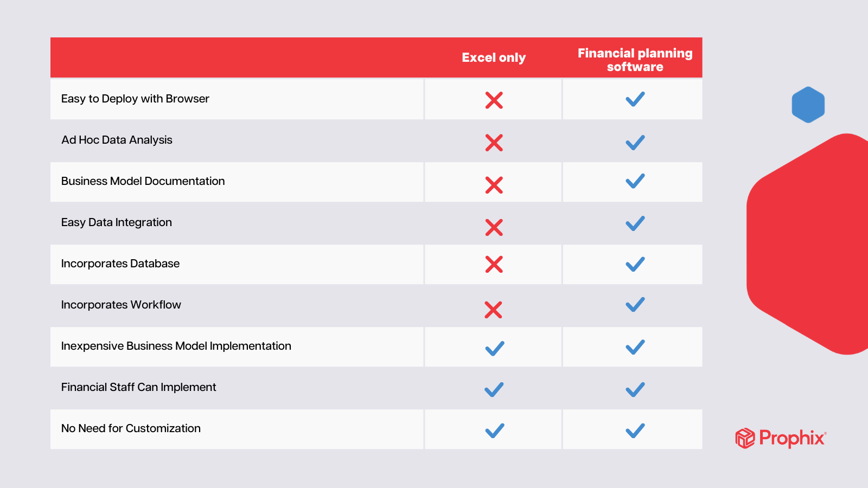The height and width of the screenshot is (488, 868).
Task: Click the red X for Easy to Deploy with Browser
Action: 494,100
